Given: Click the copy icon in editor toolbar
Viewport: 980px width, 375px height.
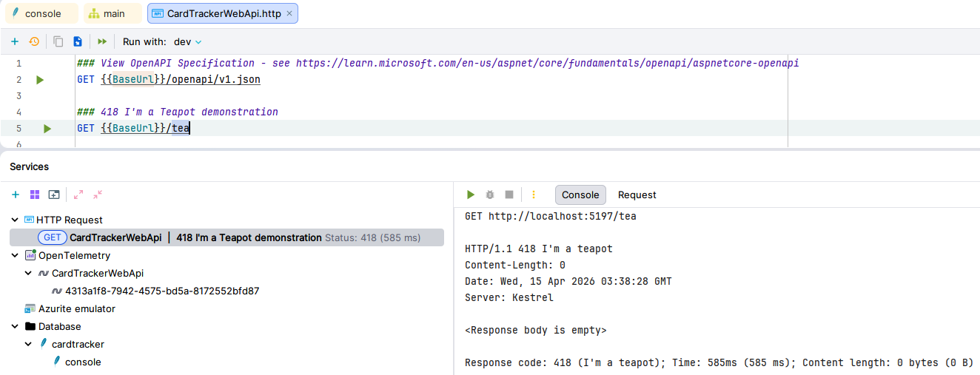Looking at the screenshot, I should pos(58,41).
